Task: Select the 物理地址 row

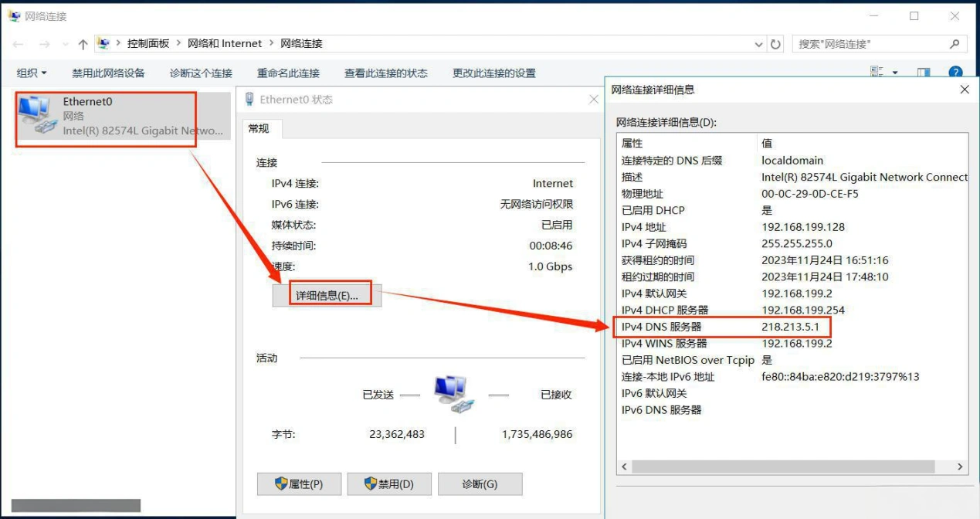Action: 792,194
